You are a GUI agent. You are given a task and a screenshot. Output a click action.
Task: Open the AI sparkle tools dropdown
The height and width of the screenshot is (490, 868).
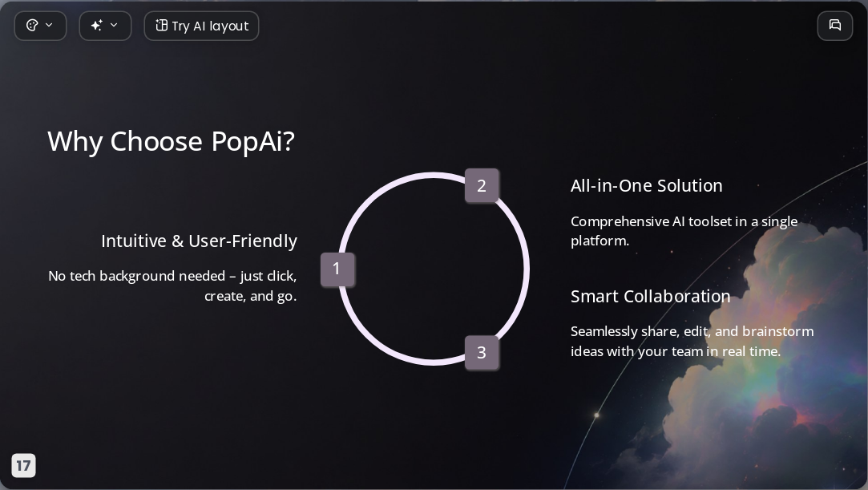105,26
